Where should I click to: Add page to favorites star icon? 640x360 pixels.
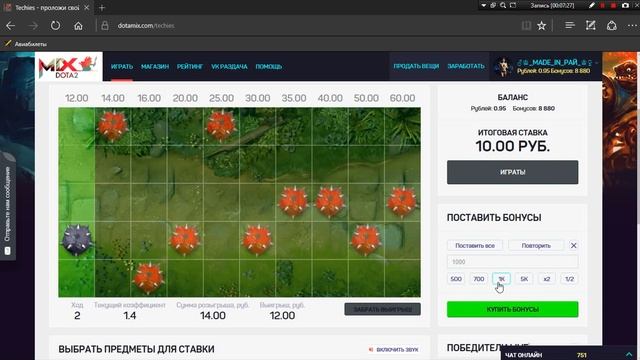(542, 26)
